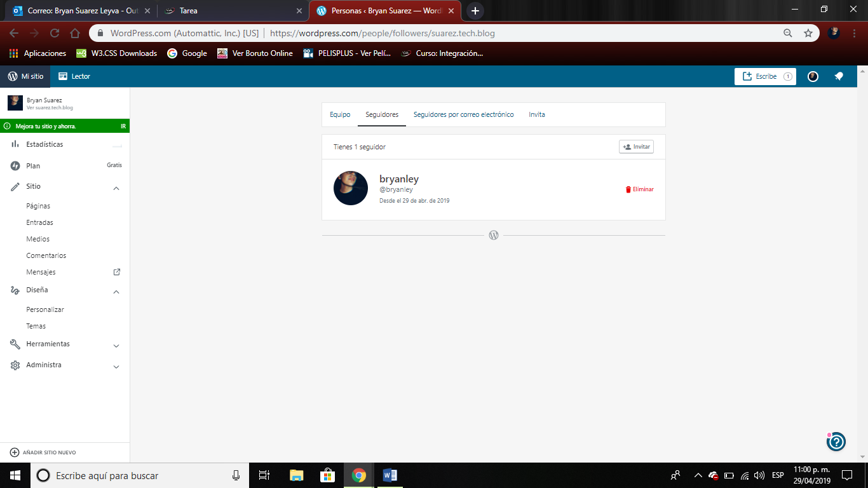Expand the Administra section
The image size is (868, 488).
point(116,367)
